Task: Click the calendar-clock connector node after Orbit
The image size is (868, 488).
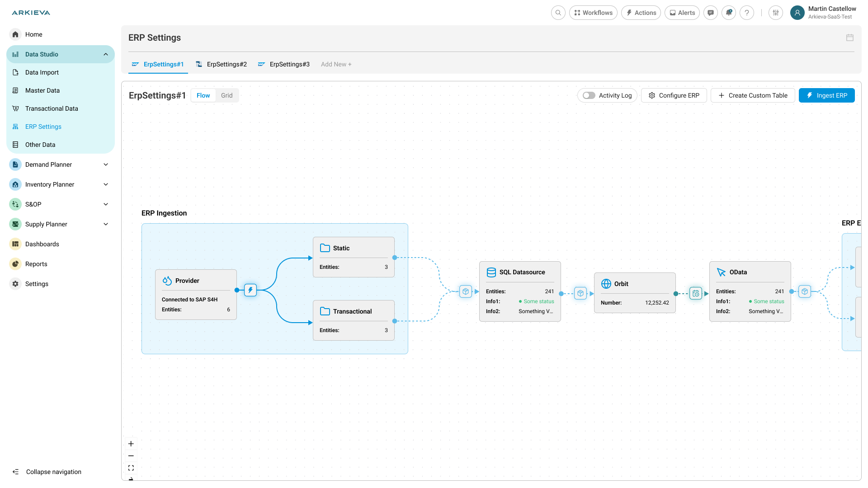Action: [696, 294]
